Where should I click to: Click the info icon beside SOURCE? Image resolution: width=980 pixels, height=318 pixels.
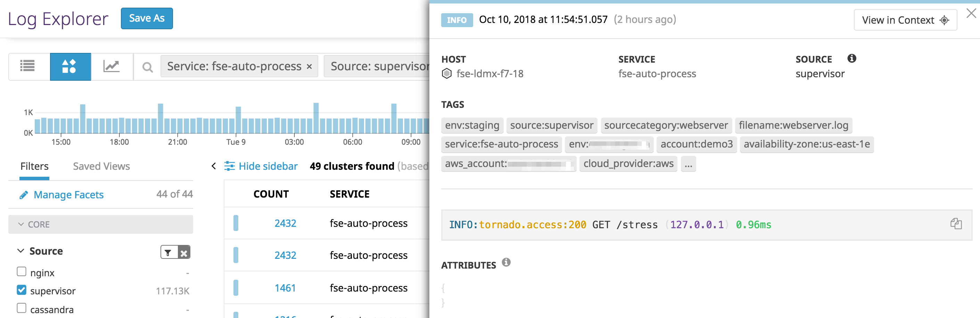point(852,59)
